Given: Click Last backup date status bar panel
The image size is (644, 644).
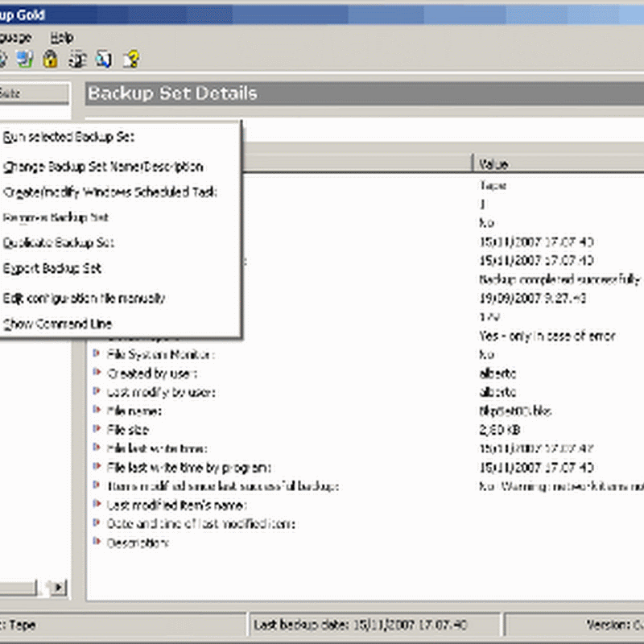Looking at the screenshot, I should (374, 625).
